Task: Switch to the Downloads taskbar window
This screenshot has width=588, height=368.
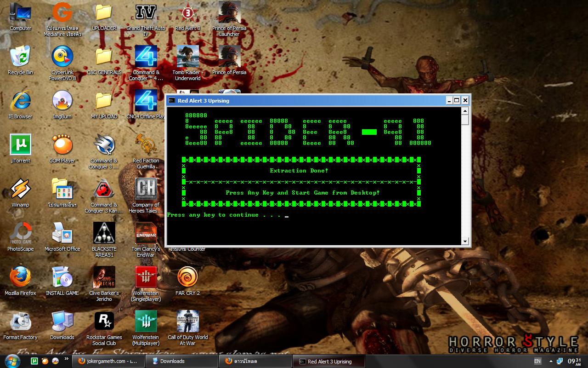Action: [181, 361]
